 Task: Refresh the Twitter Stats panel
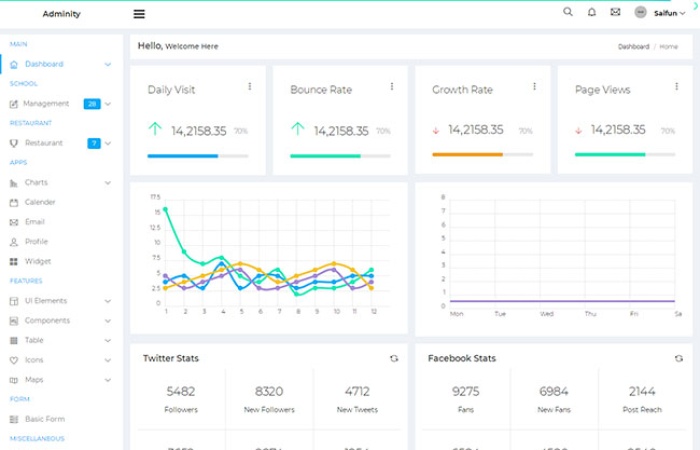(x=394, y=358)
